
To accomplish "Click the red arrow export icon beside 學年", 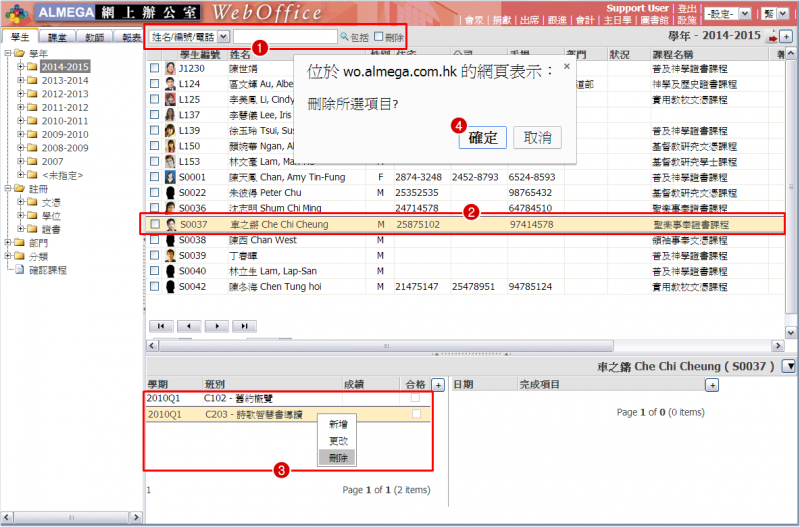I will [x=773, y=37].
